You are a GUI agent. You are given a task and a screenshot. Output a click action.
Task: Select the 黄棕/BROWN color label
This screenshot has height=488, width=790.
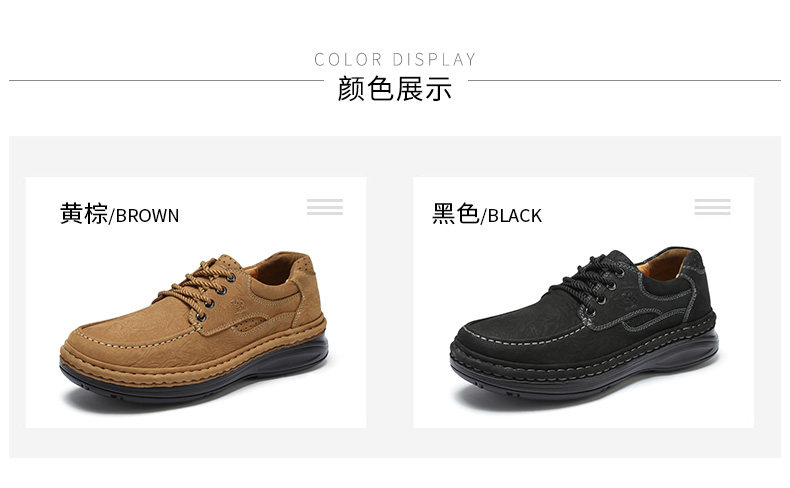119,214
